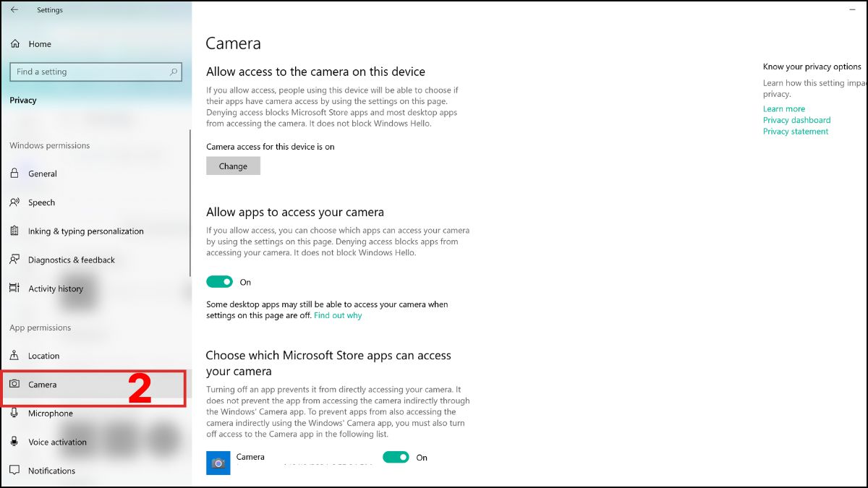Disable Allow apps to access your camera
The width and height of the screenshot is (868, 488).
(x=219, y=281)
